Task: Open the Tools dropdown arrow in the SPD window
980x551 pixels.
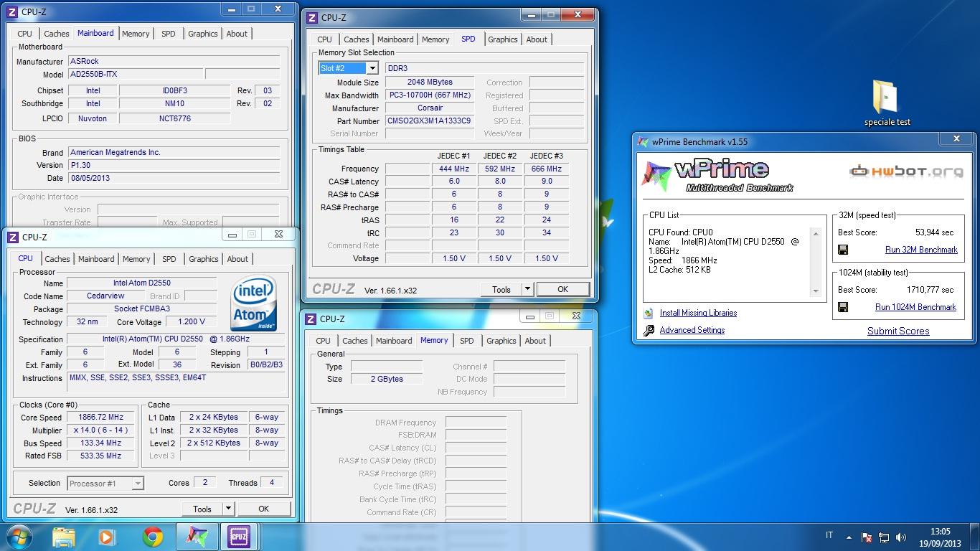Action: point(527,289)
